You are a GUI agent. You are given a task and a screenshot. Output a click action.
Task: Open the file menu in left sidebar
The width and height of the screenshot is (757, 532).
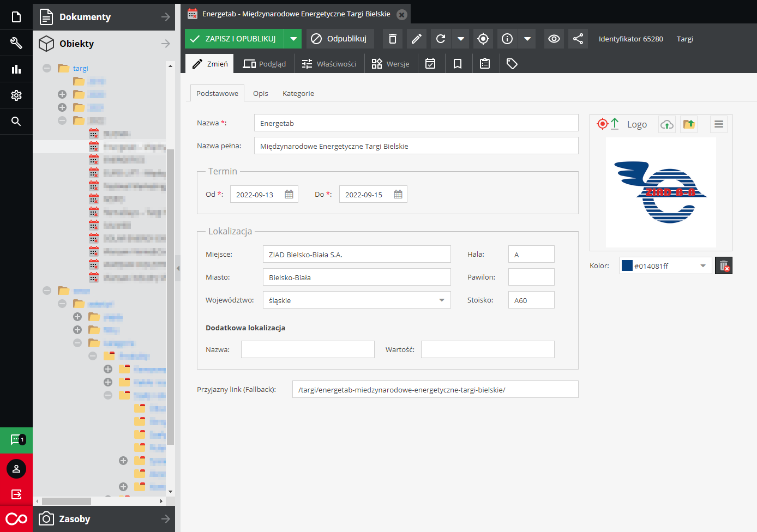(16, 17)
